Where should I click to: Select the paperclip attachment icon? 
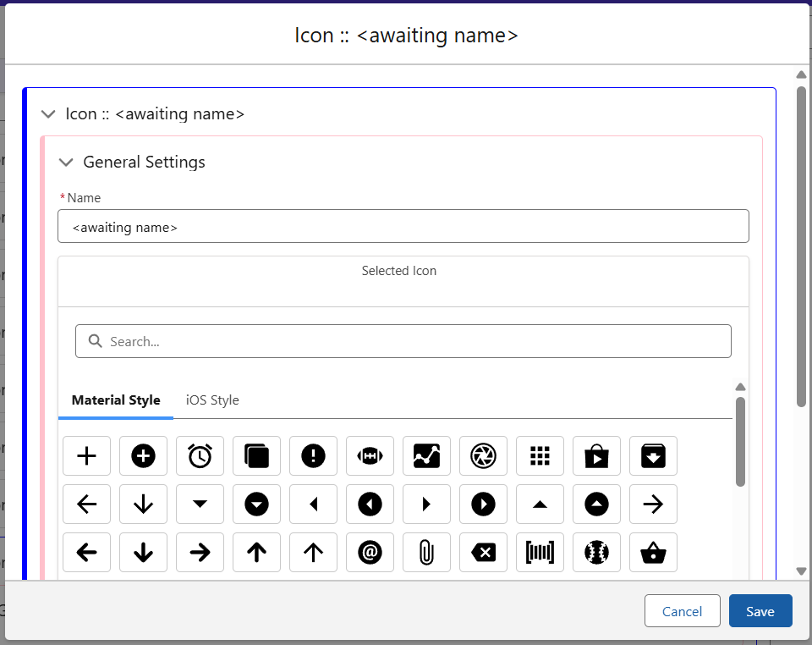[426, 553]
